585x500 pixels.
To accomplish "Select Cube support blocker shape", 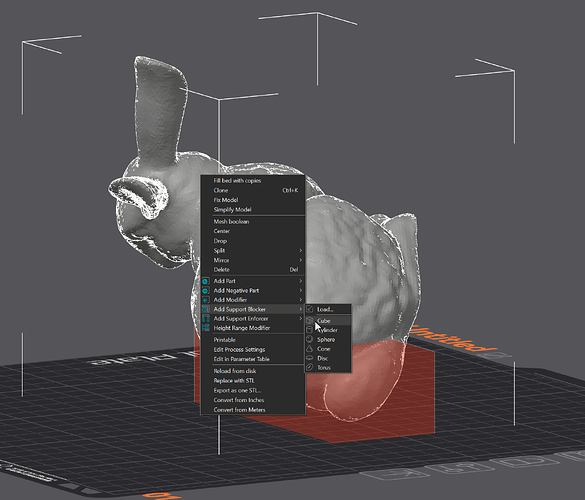I will (x=328, y=321).
